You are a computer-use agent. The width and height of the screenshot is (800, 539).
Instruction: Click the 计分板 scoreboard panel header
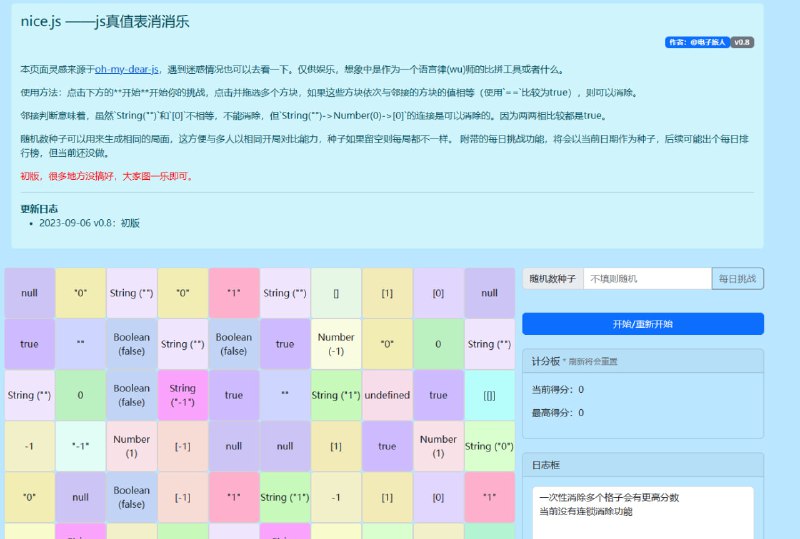642,361
